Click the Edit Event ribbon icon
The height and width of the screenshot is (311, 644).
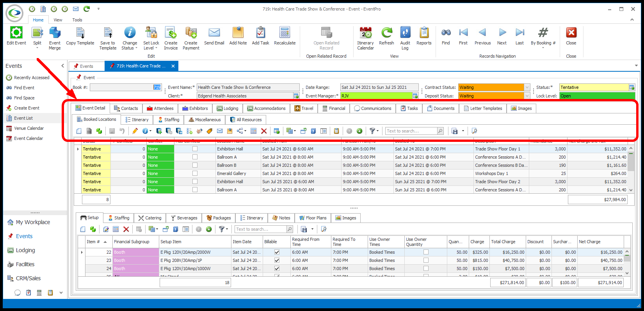(16, 33)
